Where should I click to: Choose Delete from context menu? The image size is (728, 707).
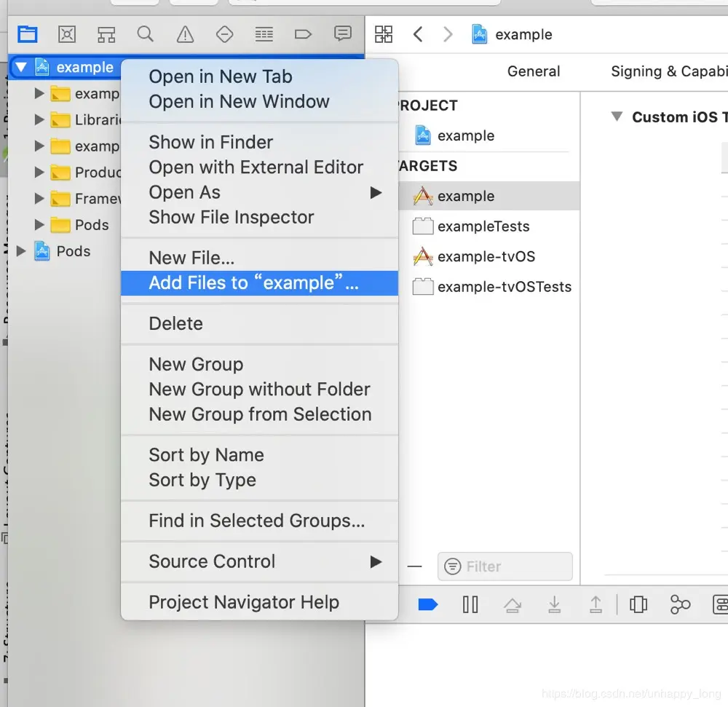point(260,323)
